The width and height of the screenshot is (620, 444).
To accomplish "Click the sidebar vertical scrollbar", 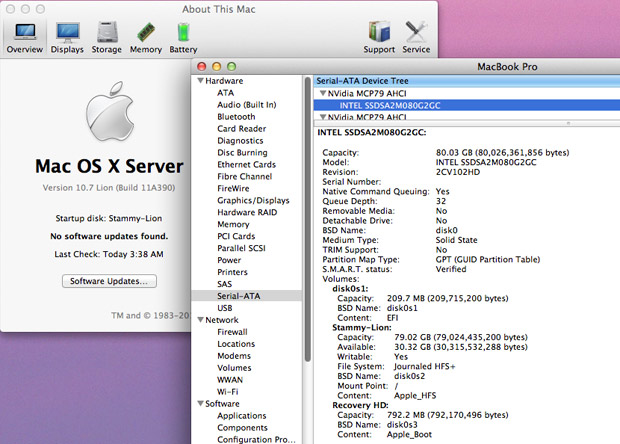I will (307, 219).
